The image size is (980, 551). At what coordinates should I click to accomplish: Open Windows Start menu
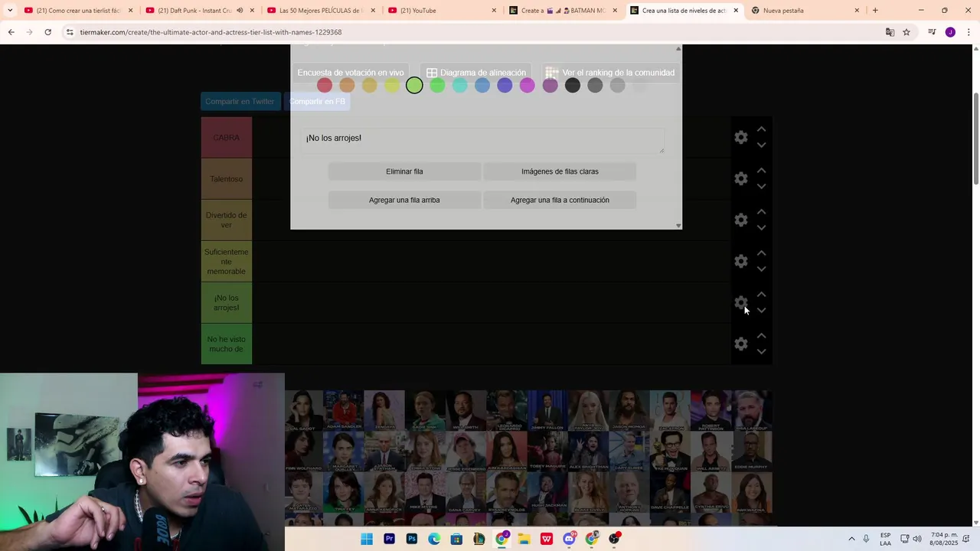click(367, 539)
